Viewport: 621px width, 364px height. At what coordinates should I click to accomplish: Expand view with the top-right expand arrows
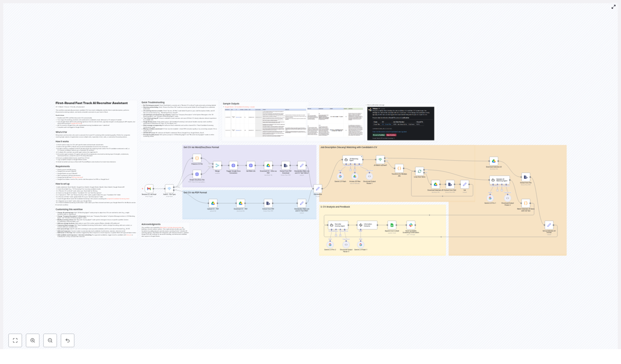click(x=614, y=7)
